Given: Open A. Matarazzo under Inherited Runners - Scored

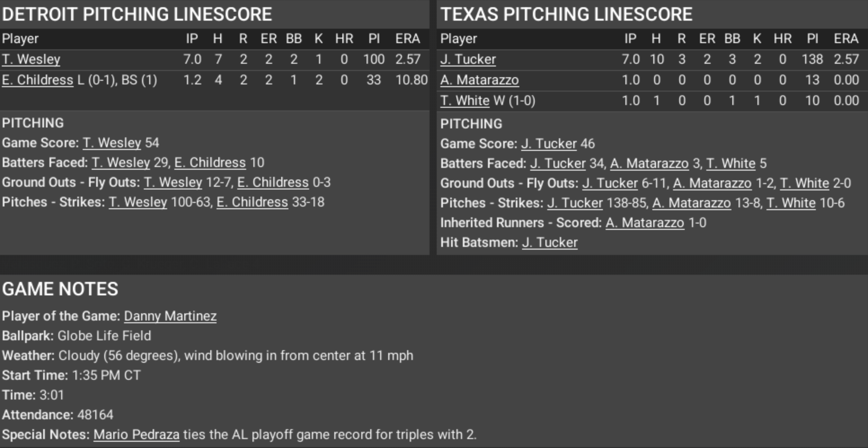Looking at the screenshot, I should pyautogui.click(x=645, y=223).
